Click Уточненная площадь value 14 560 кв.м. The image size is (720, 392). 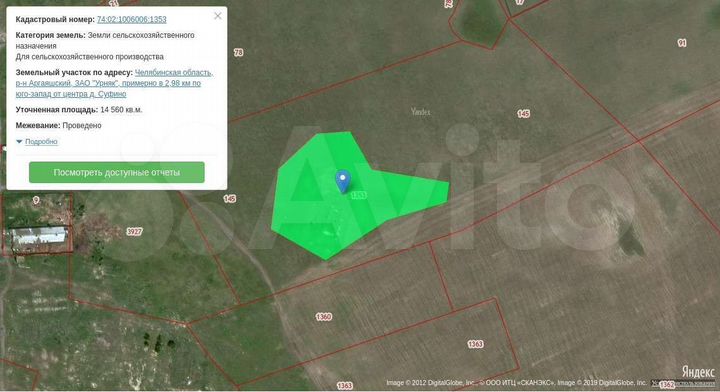click(121, 110)
